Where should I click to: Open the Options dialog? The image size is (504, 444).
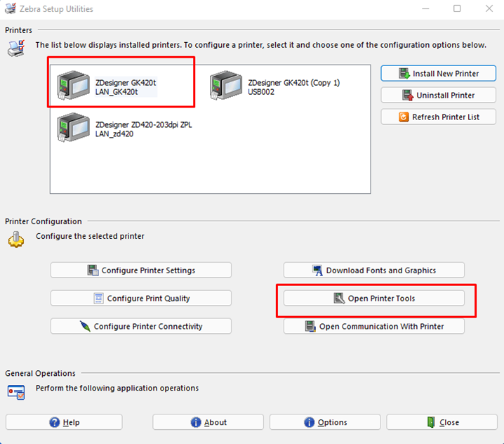pyautogui.click(x=325, y=422)
